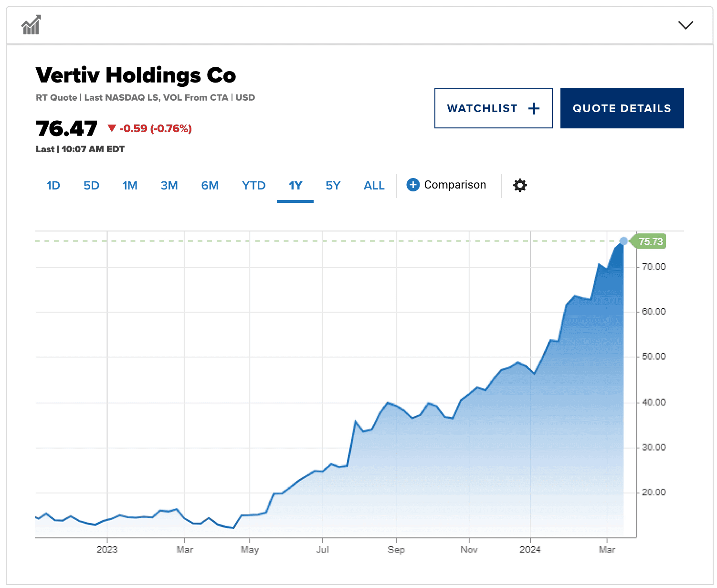
Task: Click the 'Last | 10:07 AM EDT' timestamp
Action: [80, 149]
